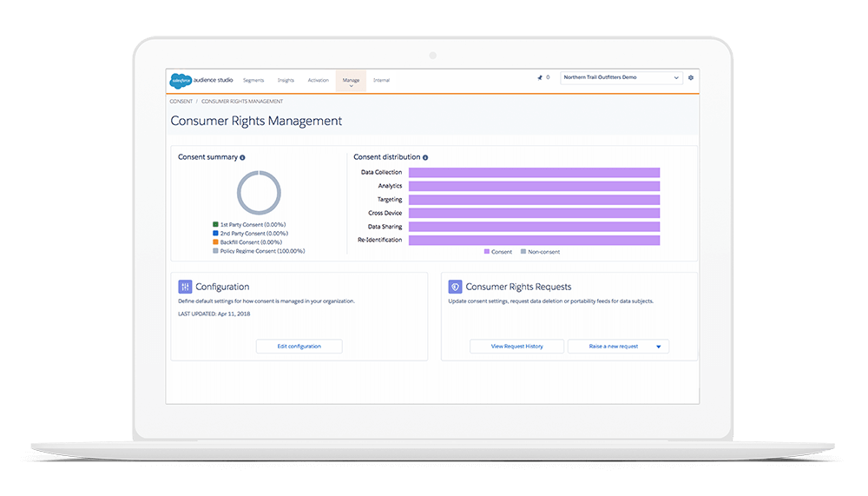Click the 'Data Collection' row label
Screen dimensions: 868x496
point(381,172)
